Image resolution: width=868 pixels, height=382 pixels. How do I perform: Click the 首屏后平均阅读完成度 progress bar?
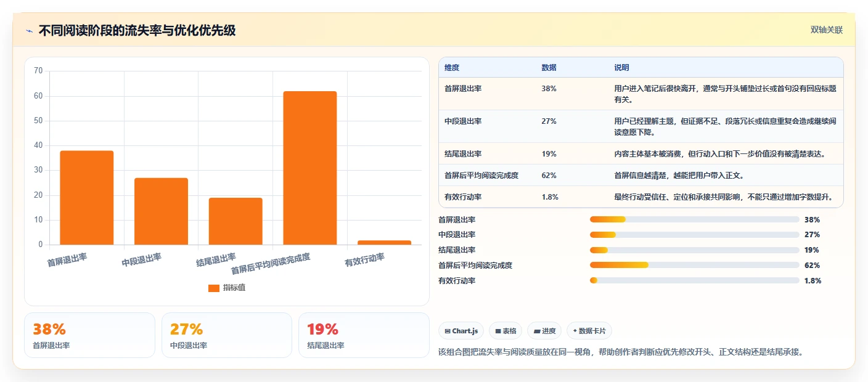click(x=695, y=265)
